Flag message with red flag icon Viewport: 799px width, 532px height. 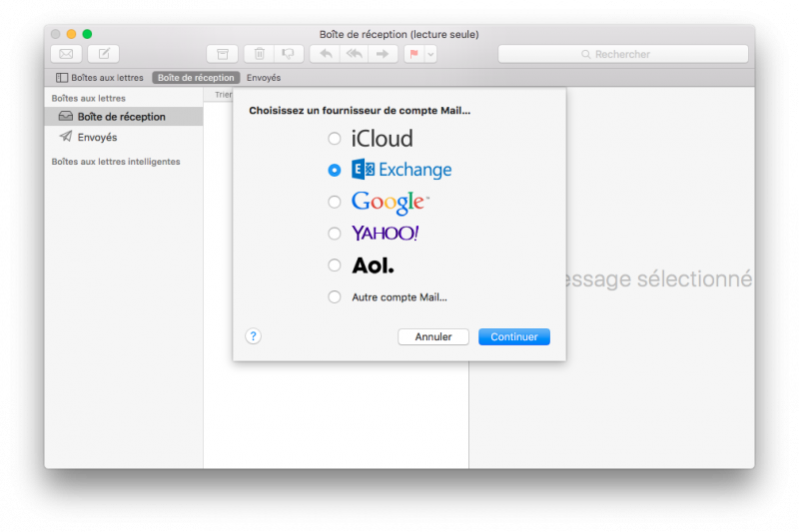(x=414, y=54)
